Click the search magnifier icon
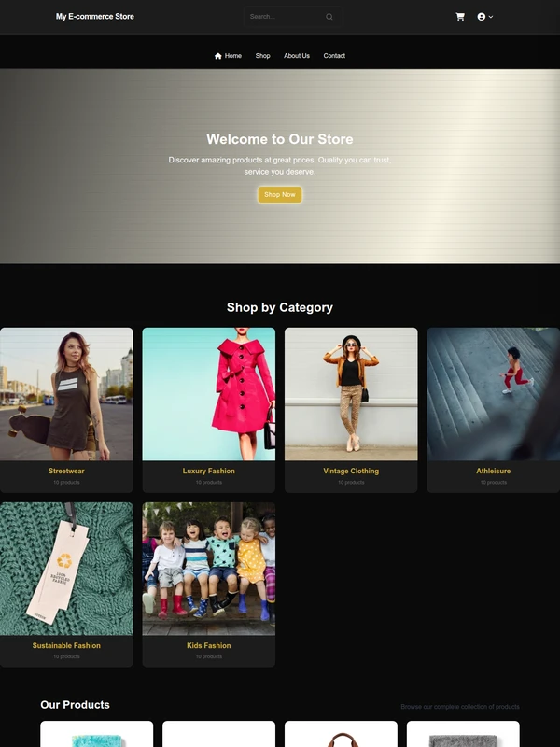Image resolution: width=560 pixels, height=747 pixels. click(x=329, y=17)
